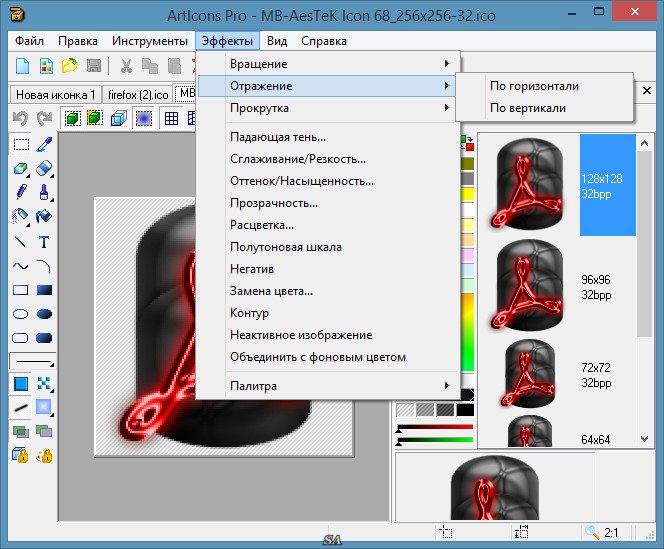
Task: Open the Инструменты menu
Action: pos(150,41)
